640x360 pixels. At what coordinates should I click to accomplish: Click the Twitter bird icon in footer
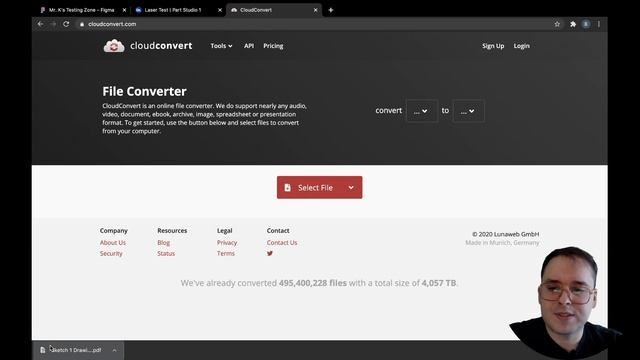coord(270,253)
